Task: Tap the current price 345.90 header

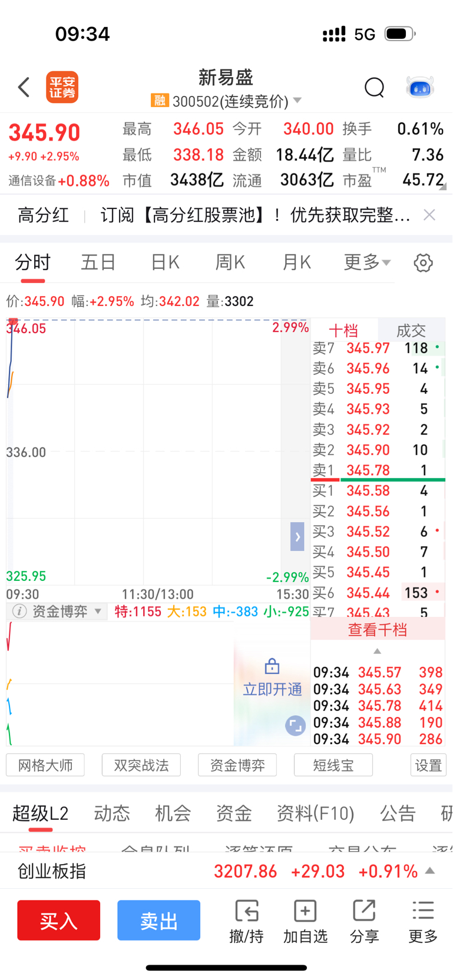Action: pyautogui.click(x=44, y=133)
